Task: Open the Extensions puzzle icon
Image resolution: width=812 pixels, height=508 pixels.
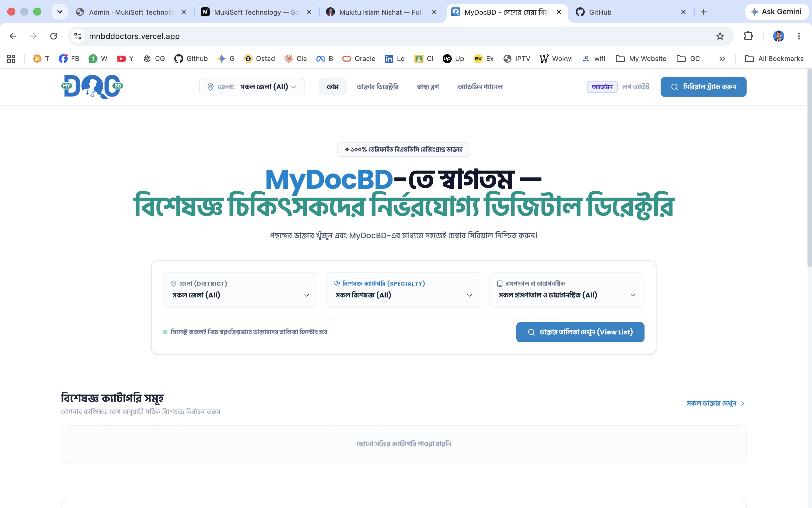Action: 749,36
